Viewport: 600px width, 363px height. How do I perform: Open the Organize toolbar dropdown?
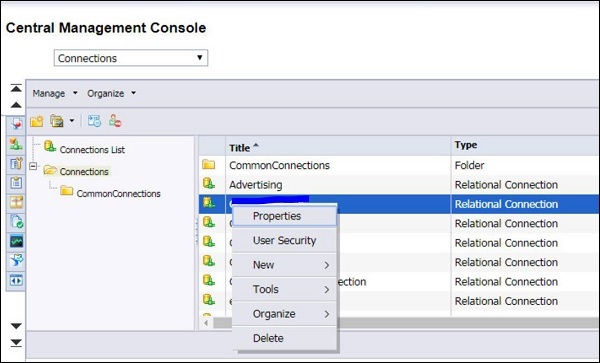[111, 93]
